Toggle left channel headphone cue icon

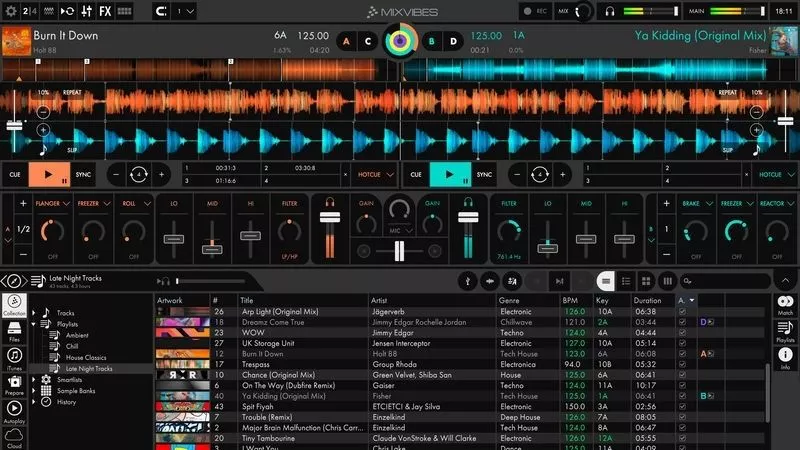click(330, 203)
